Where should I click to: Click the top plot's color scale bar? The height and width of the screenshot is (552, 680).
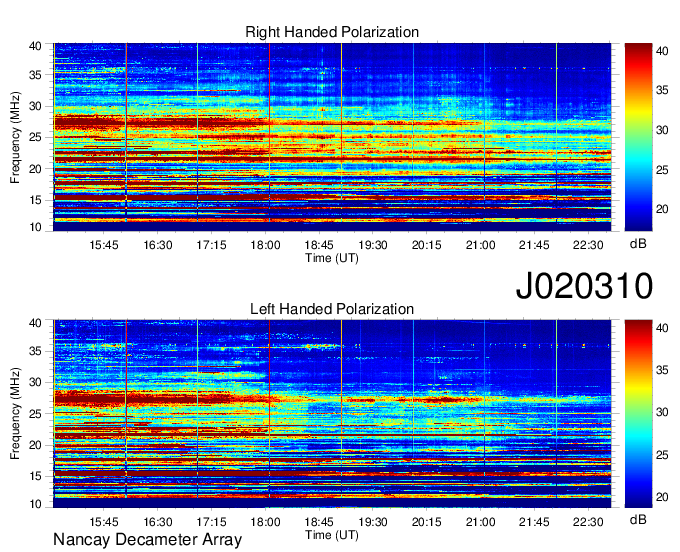638,137
